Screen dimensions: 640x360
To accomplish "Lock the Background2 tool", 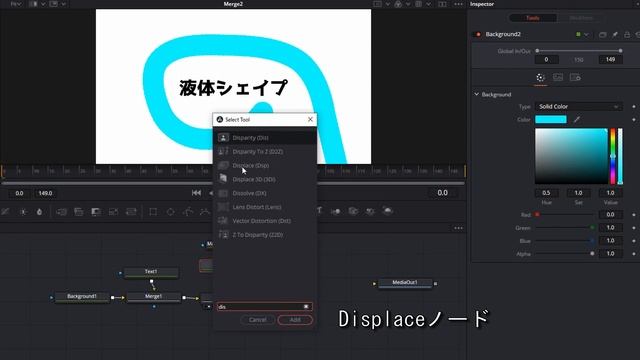I will (627, 35).
